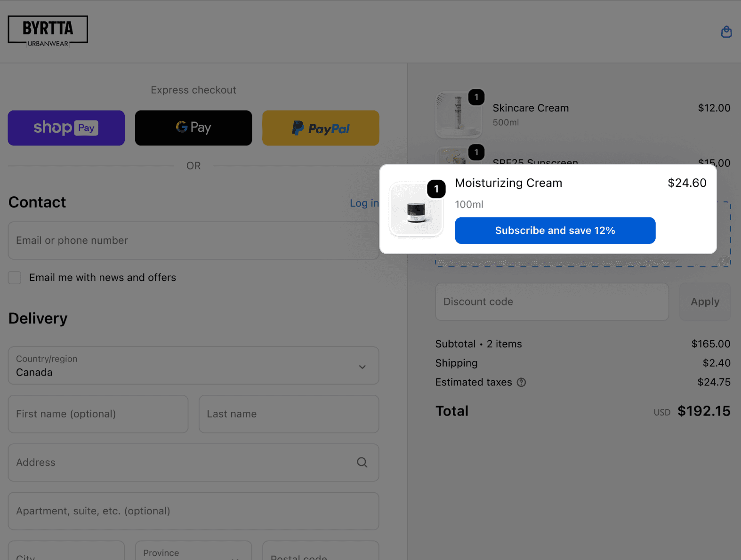Focus the Discount code field
741x560 pixels.
coord(552,302)
